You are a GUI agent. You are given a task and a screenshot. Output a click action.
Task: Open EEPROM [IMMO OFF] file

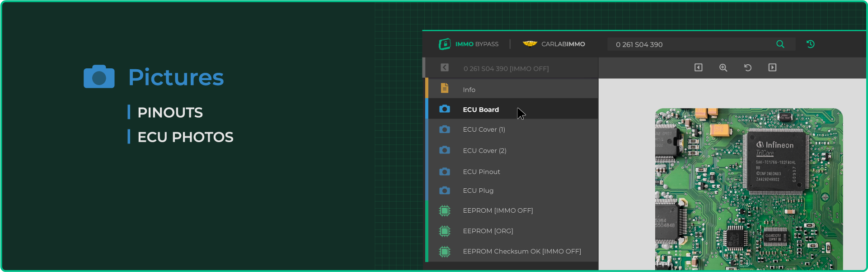point(497,210)
